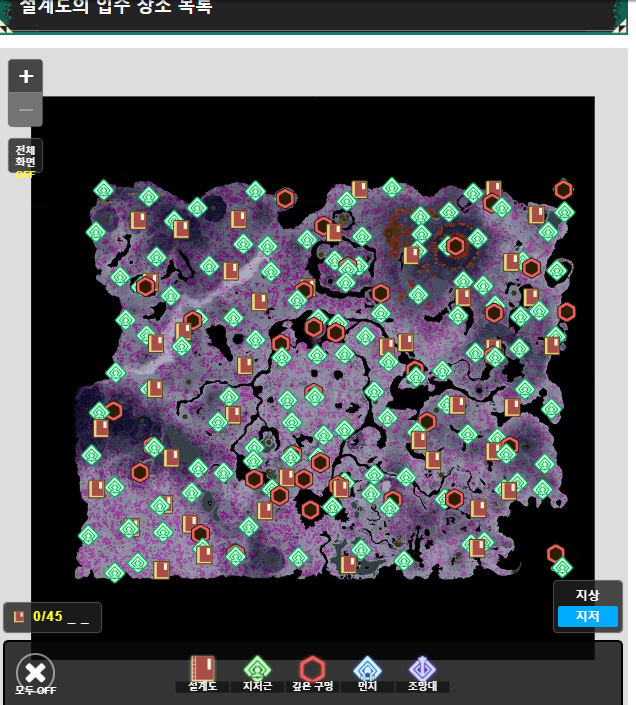
Task: Select the chasm marker at map's bottom-right corner
Action: tap(556, 553)
